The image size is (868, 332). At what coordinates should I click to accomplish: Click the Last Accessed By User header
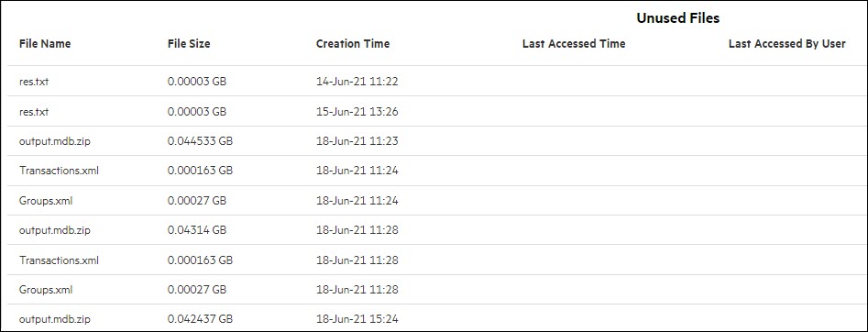[x=786, y=44]
